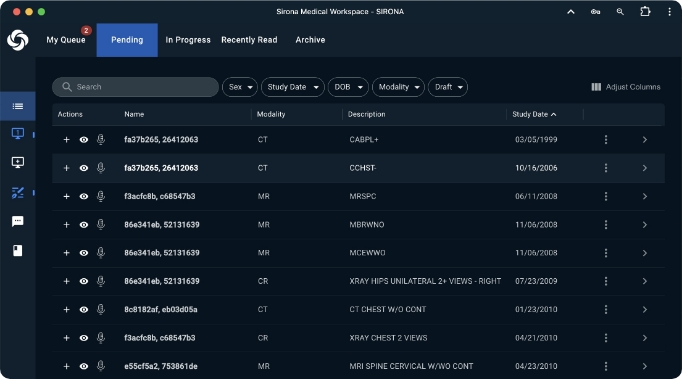
Task: Select the Pending tab
Action: [x=127, y=40]
